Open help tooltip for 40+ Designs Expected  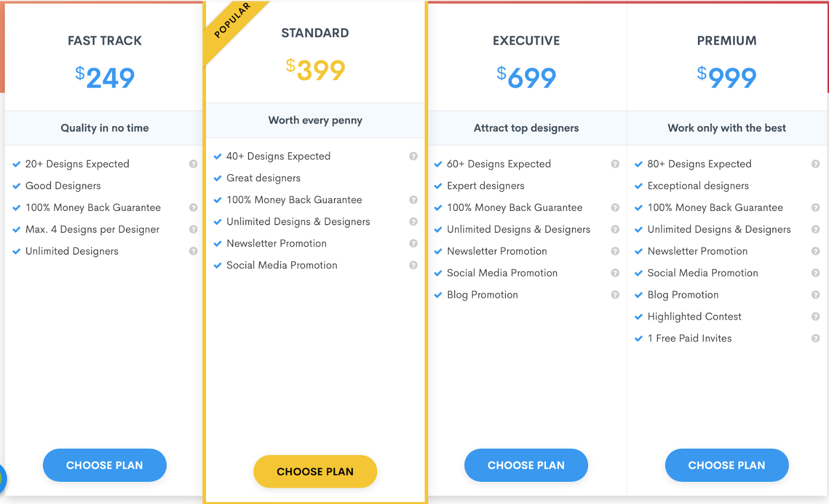click(x=413, y=156)
